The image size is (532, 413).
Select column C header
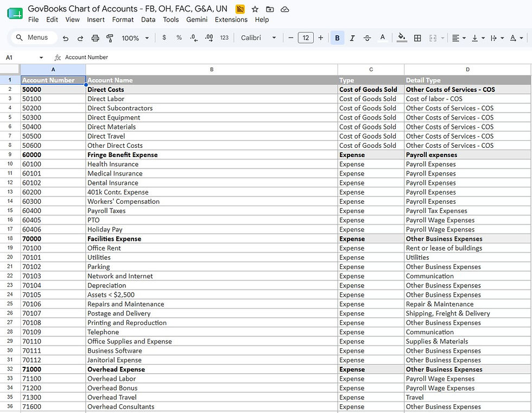tap(371, 70)
